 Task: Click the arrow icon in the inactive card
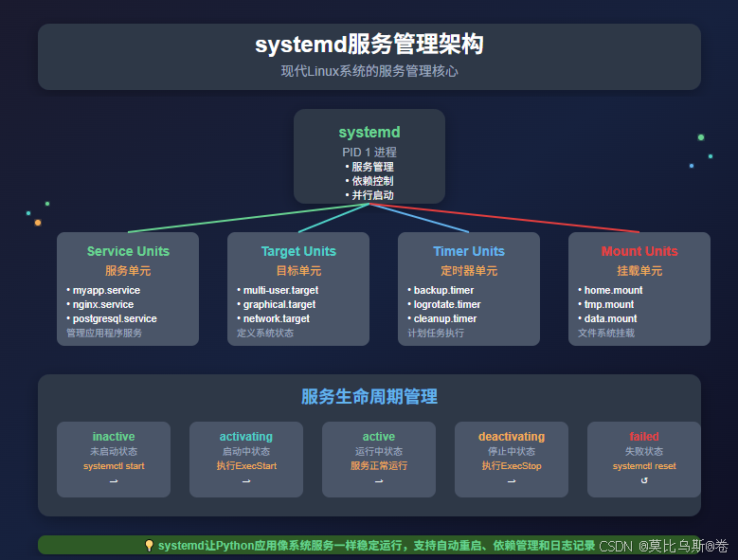pyautogui.click(x=114, y=481)
